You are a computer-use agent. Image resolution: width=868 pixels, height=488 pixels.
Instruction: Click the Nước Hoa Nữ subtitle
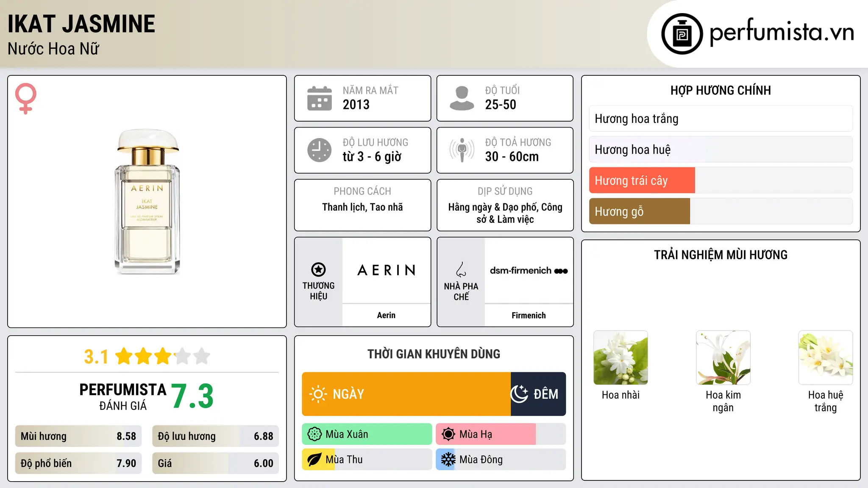53,49
